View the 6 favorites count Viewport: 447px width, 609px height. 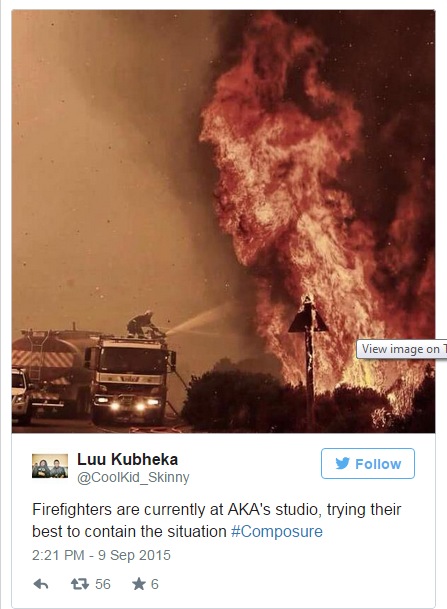click(x=155, y=584)
